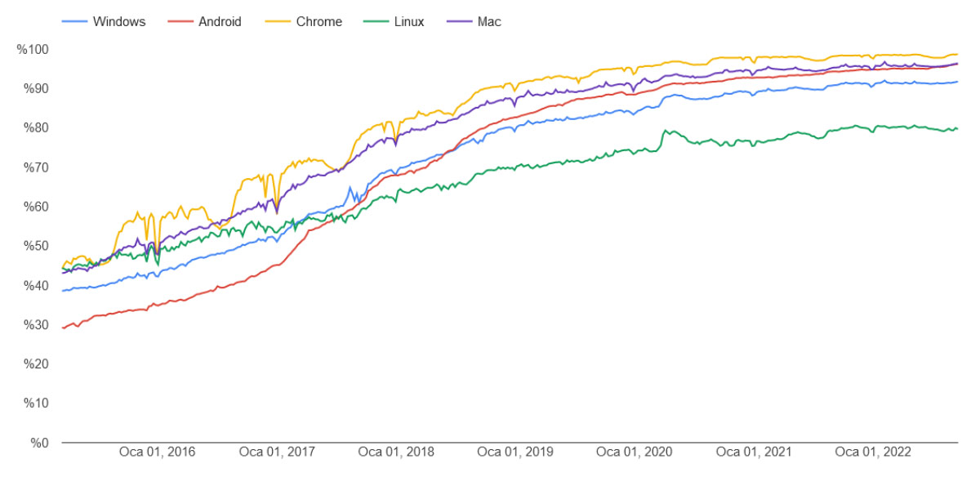The width and height of the screenshot is (980, 477).
Task: Click the Oca 01, 2019 date label
Action: pyautogui.click(x=515, y=452)
